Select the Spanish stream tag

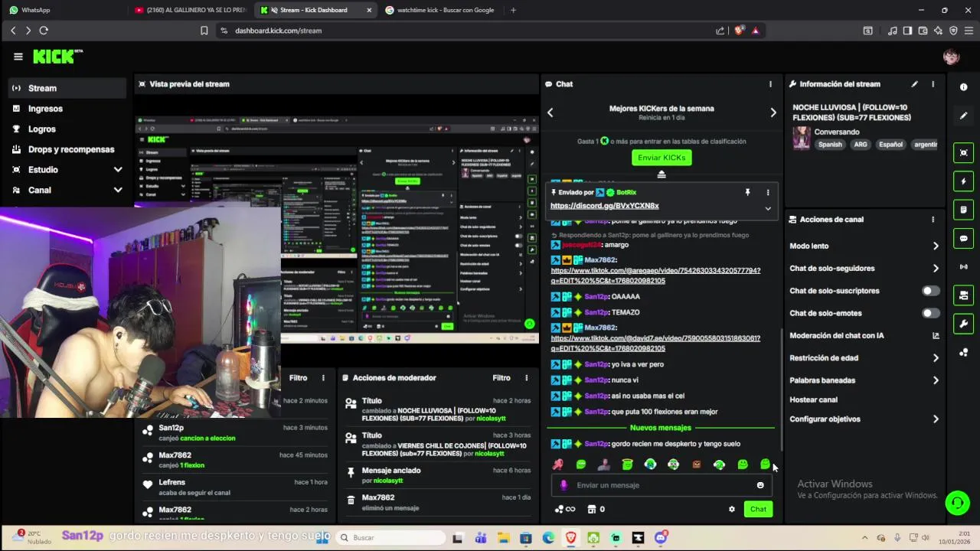pyautogui.click(x=830, y=145)
